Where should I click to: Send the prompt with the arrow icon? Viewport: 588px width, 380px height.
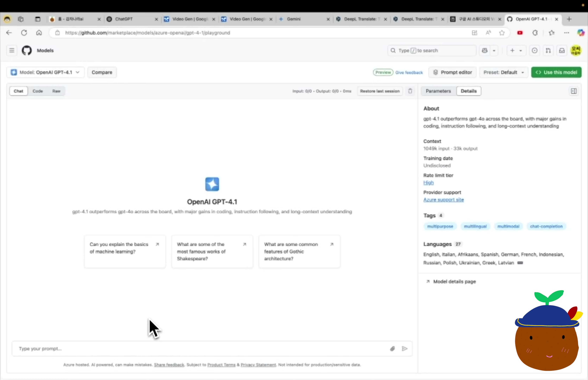(404, 349)
